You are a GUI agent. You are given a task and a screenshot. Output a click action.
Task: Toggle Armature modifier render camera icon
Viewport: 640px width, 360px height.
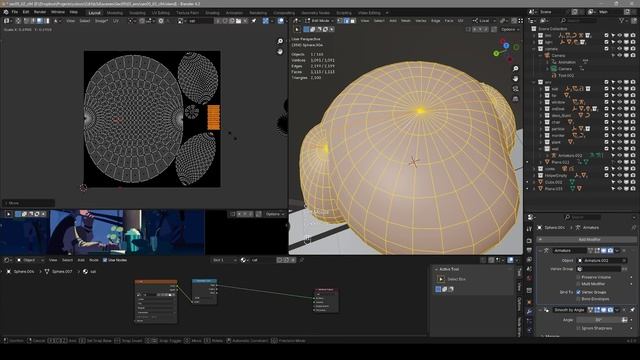point(610,251)
